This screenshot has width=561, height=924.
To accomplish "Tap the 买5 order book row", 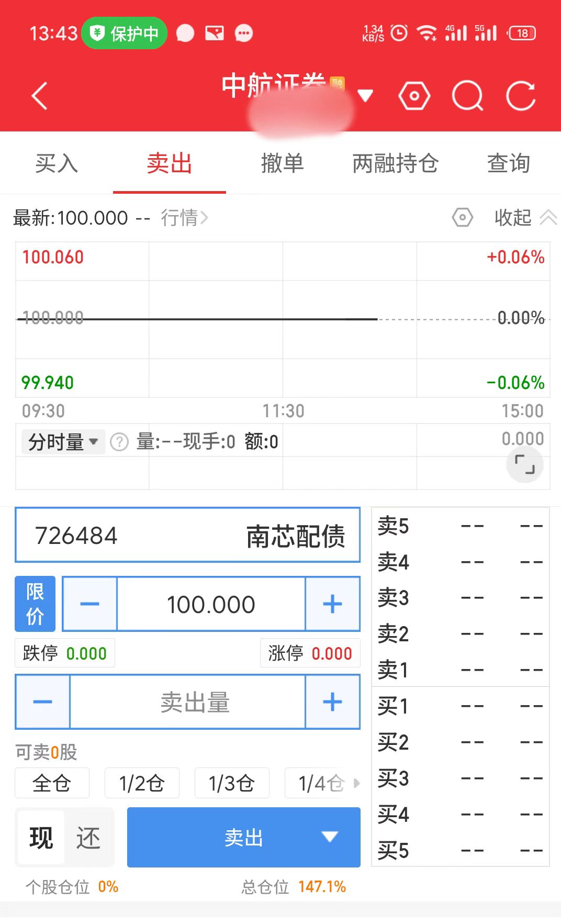I will click(x=461, y=850).
